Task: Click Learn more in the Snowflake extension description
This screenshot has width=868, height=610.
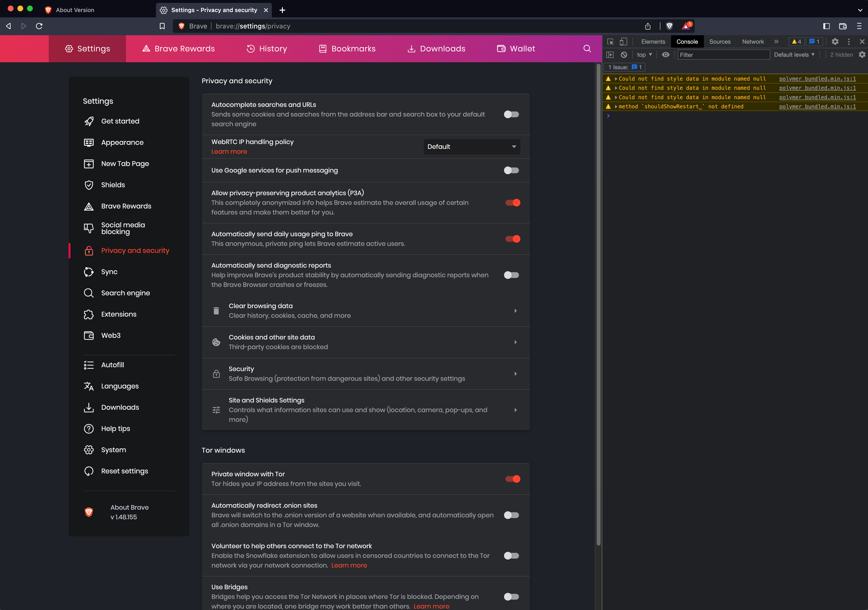Action: point(349,565)
